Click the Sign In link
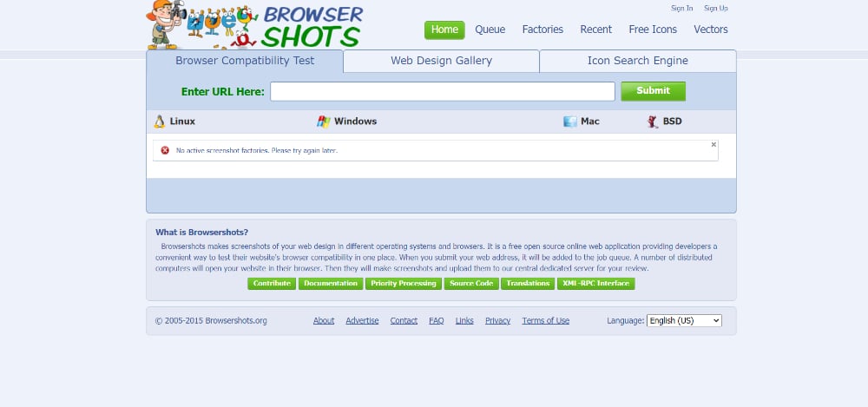This screenshot has height=407, width=868. (681, 9)
